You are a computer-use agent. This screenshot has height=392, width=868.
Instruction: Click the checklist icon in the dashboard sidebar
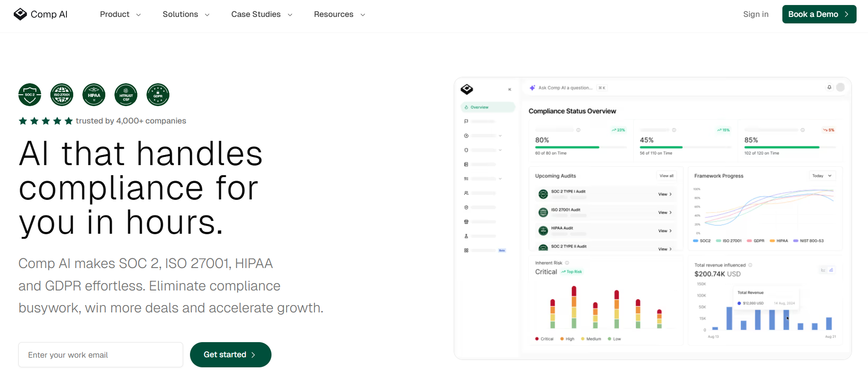click(466, 178)
